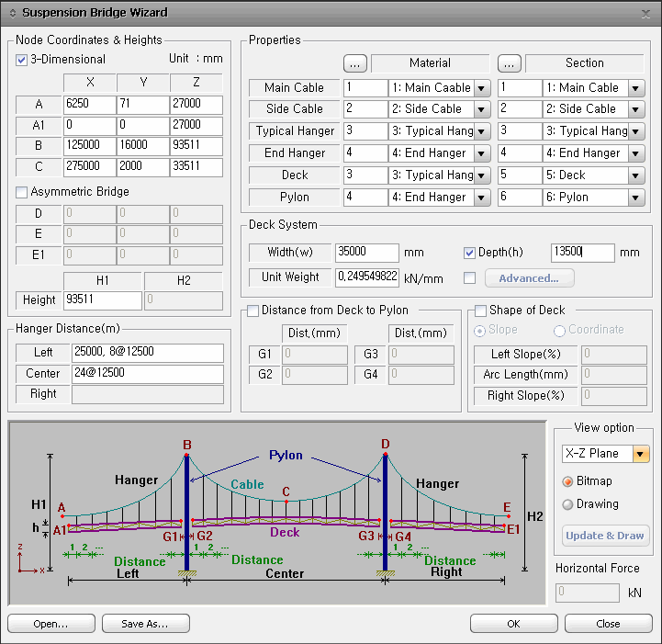The width and height of the screenshot is (662, 644).
Task: Select the Bitmap view radio button
Action: (x=567, y=481)
